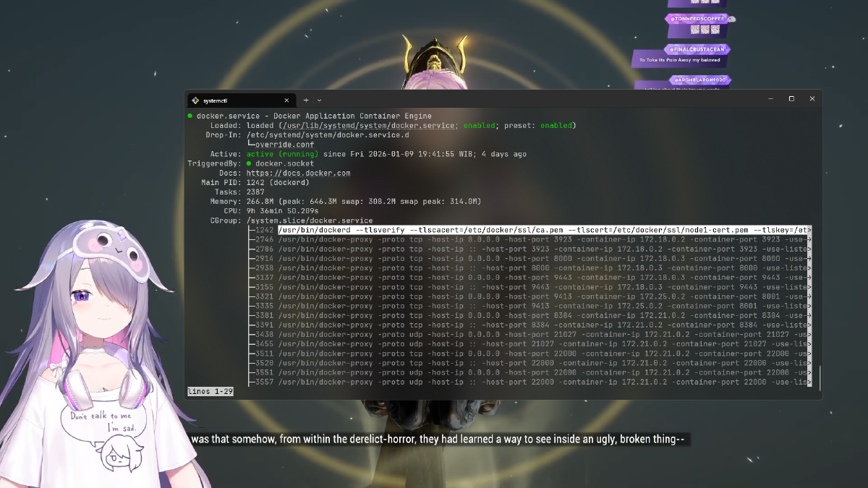868x488 pixels.
Task: Select the highlighted dockerd process line
Action: click(542, 230)
